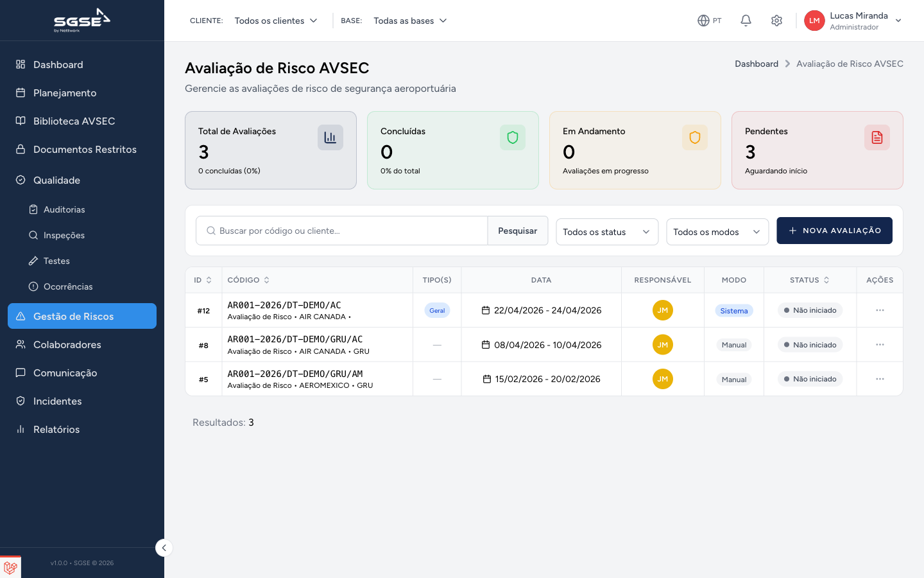Click Não iniciado status of row #12
Viewport: 924px width, 578px height.
tap(810, 310)
